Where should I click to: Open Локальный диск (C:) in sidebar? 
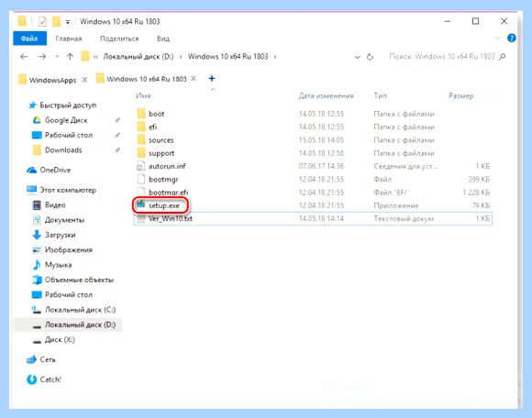click(80, 310)
